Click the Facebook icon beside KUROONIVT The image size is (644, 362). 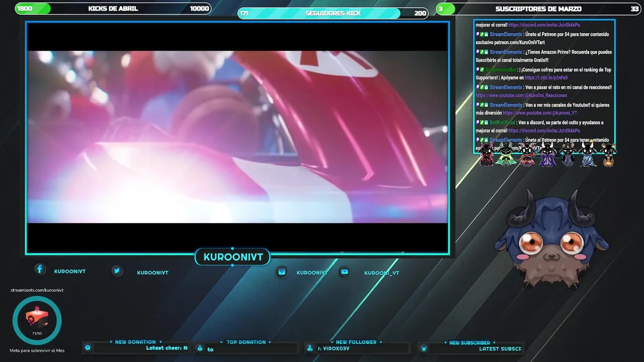click(x=40, y=269)
